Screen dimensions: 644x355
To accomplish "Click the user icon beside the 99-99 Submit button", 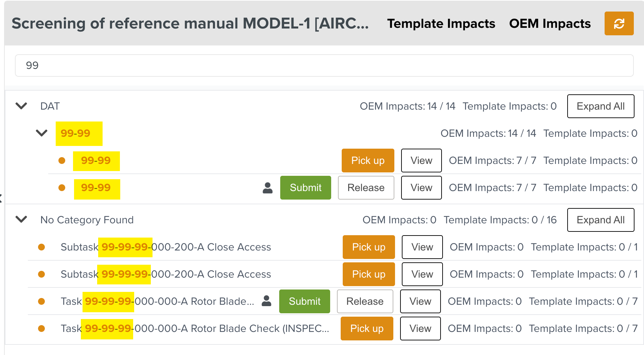I will pos(268,188).
